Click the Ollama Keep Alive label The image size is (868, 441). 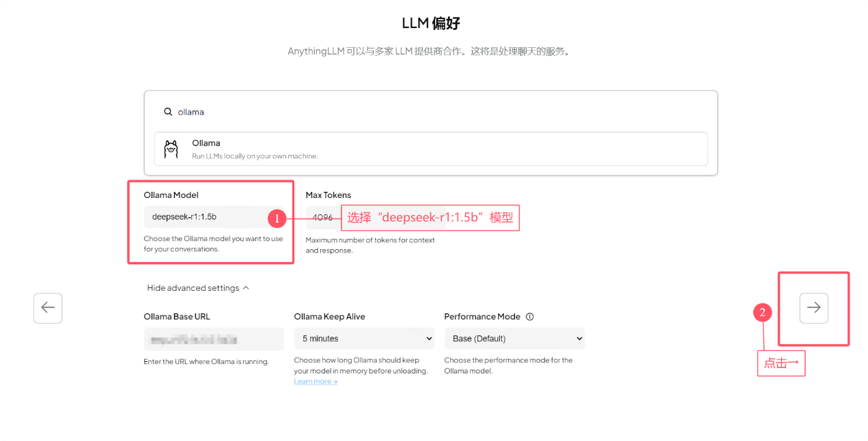point(330,317)
